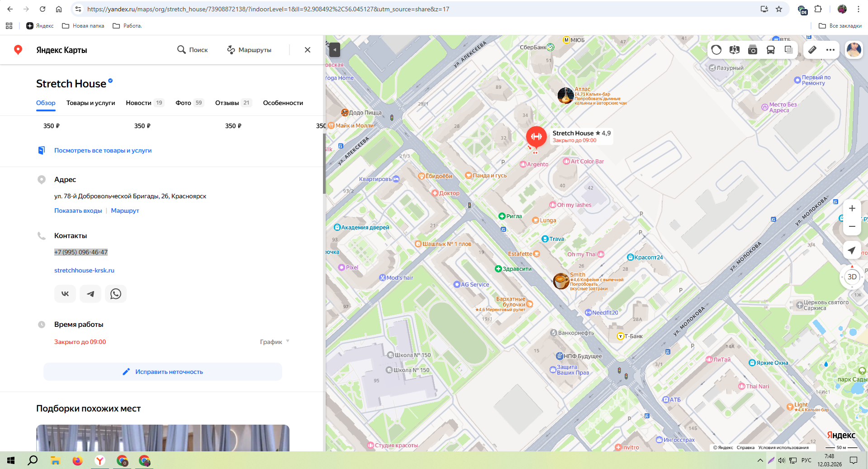Toggle the public transport bus layer
The image size is (868, 469).
771,50
